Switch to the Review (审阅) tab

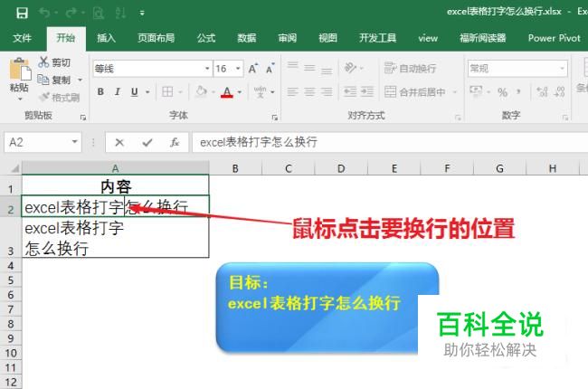click(x=288, y=38)
